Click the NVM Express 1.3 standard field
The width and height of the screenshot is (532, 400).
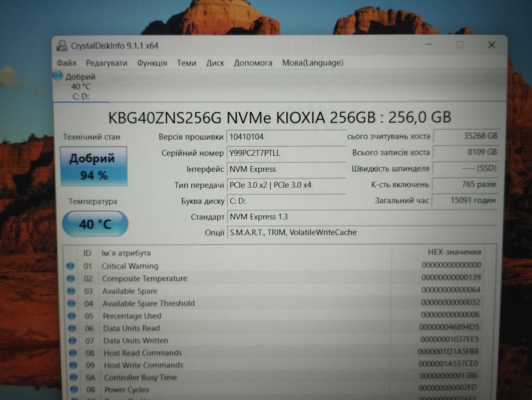(x=362, y=217)
